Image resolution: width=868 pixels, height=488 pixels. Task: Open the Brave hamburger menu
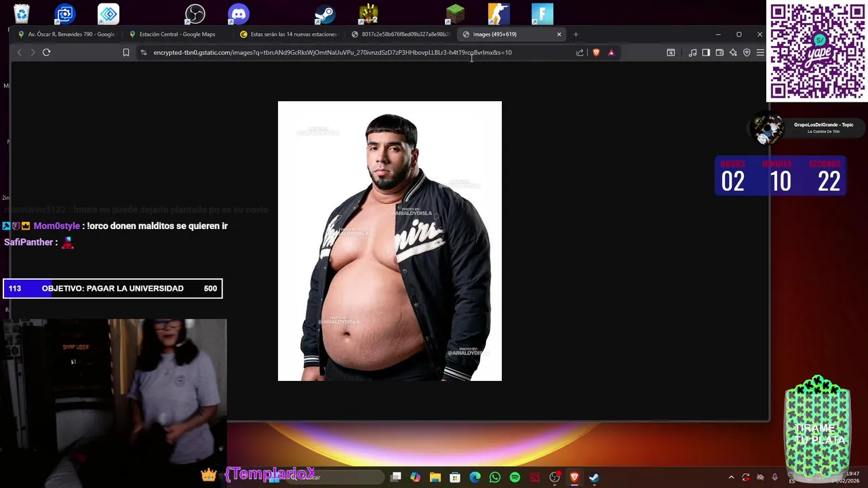tap(760, 52)
